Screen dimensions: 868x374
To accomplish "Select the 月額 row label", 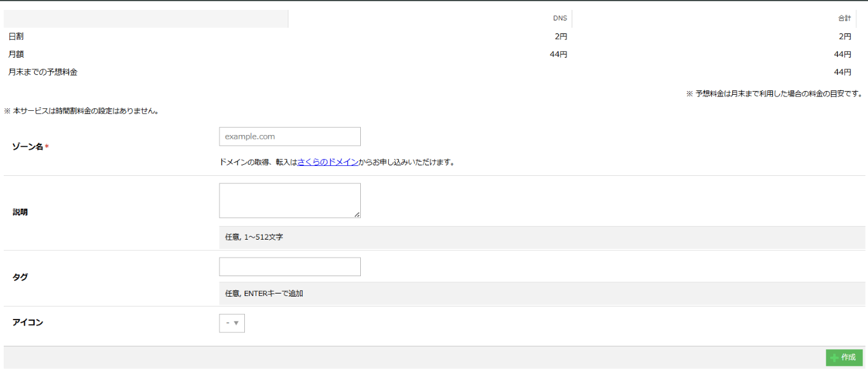I will click(x=16, y=54).
